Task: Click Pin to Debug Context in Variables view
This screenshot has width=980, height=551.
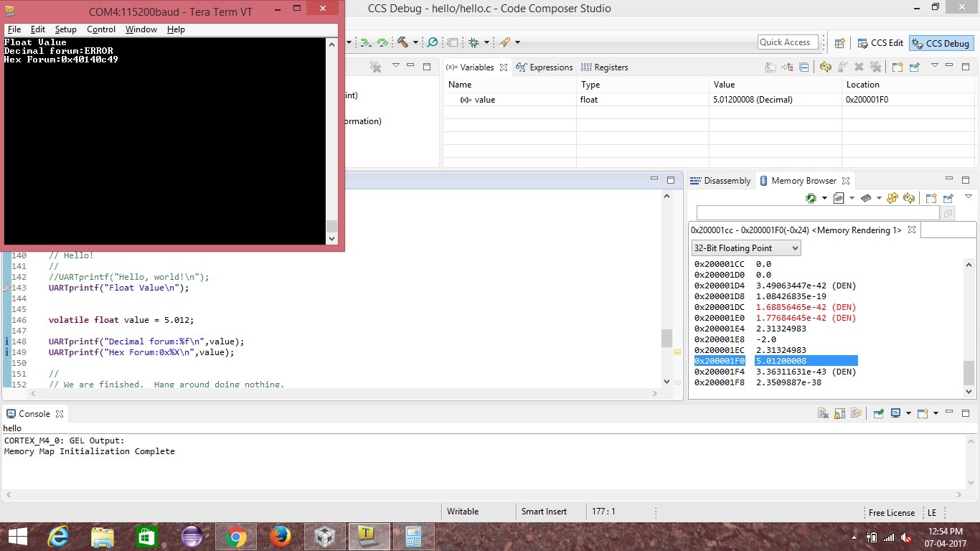Action: [914, 67]
